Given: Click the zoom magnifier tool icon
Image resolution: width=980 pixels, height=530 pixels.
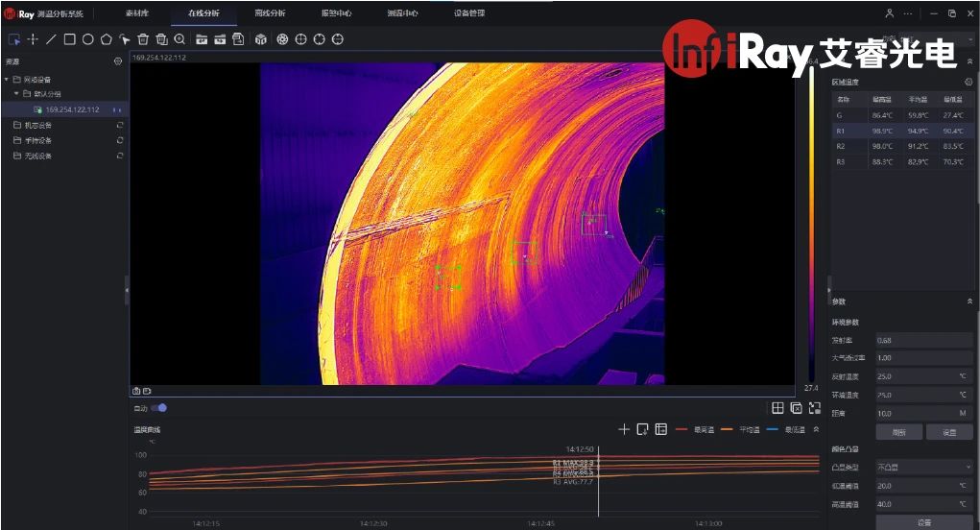Looking at the screenshot, I should (179, 39).
